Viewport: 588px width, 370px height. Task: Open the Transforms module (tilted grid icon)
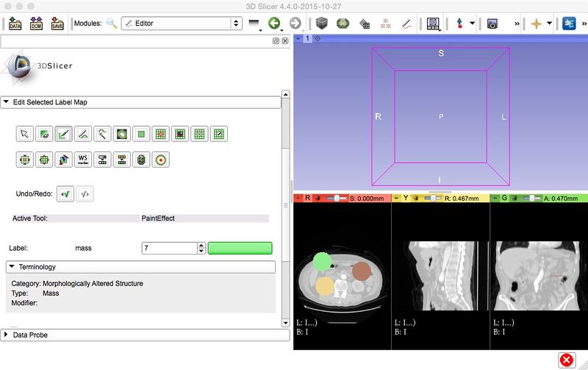click(x=365, y=24)
